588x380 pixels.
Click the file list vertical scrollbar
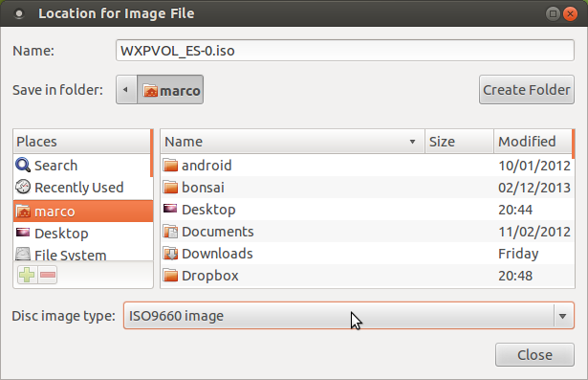point(573,144)
